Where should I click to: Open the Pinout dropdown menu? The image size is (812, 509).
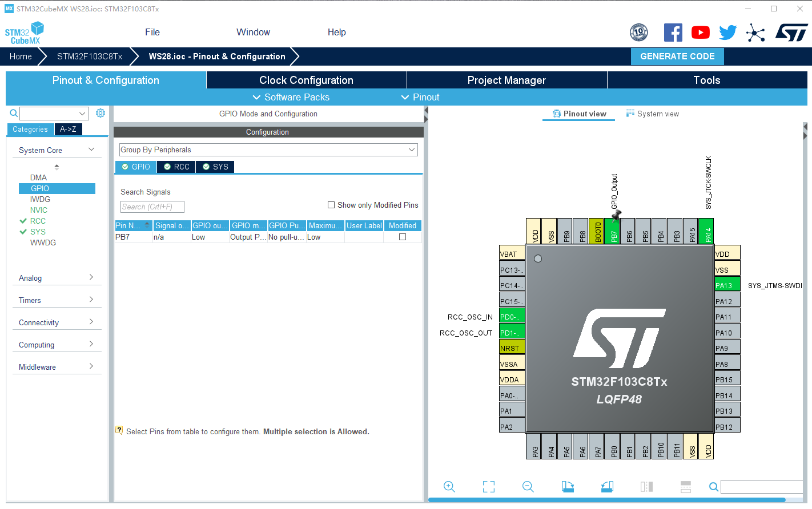[420, 97]
